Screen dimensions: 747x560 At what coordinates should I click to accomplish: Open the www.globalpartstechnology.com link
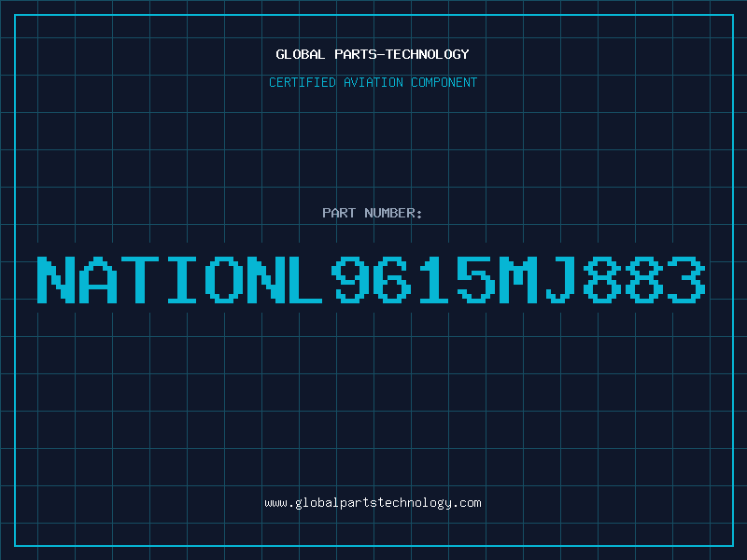tap(373, 503)
